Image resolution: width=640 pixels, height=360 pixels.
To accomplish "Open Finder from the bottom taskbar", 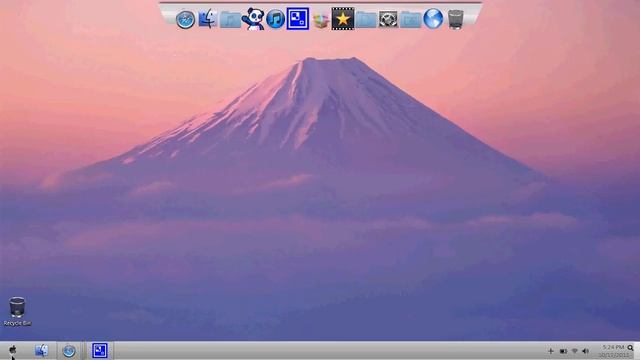I will (x=41, y=350).
